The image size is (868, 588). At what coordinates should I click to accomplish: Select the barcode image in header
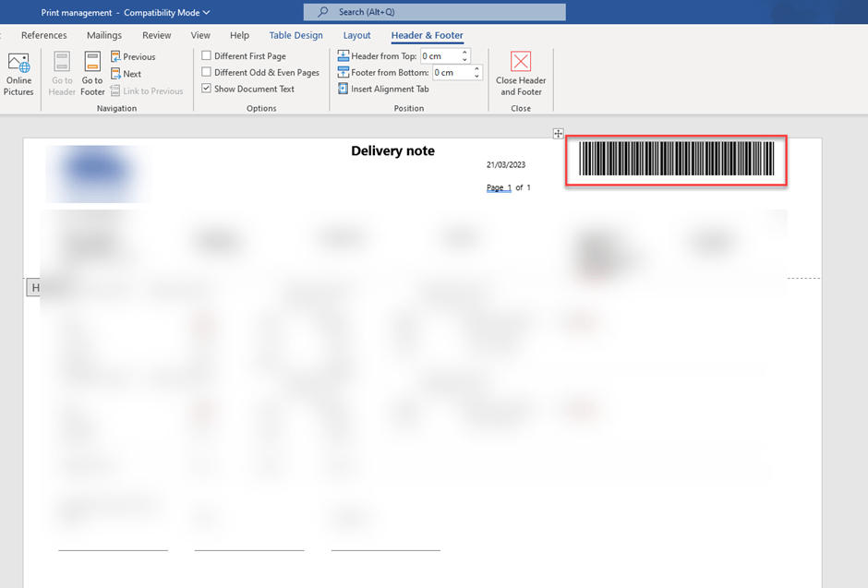click(x=675, y=160)
